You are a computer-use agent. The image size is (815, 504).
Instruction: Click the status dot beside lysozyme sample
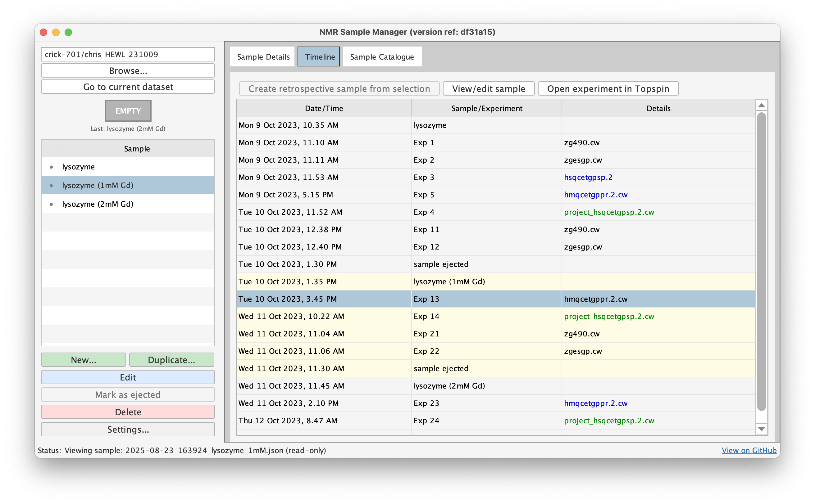point(51,167)
